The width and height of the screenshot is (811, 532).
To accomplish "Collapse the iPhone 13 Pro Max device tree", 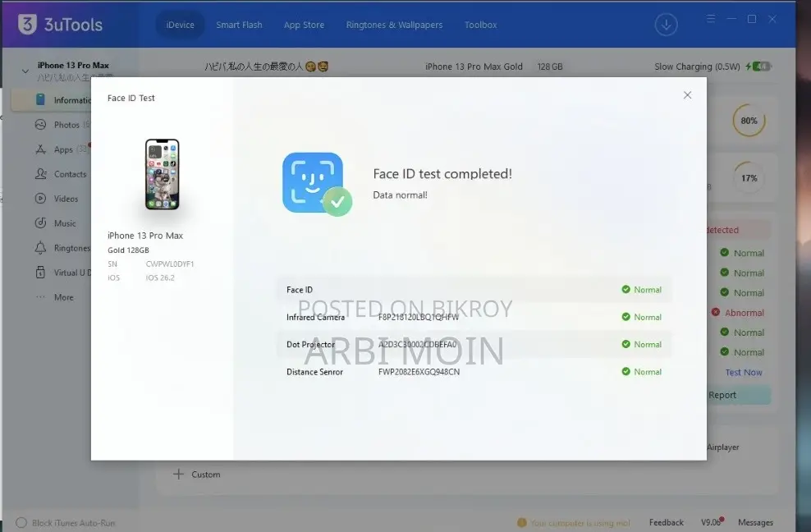I will point(25,71).
